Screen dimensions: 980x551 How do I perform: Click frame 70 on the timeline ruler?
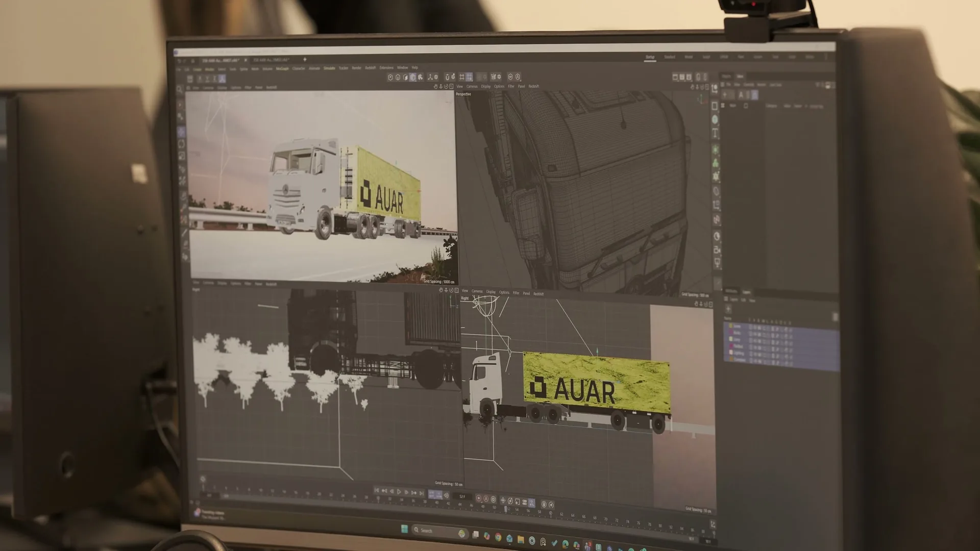(606, 520)
